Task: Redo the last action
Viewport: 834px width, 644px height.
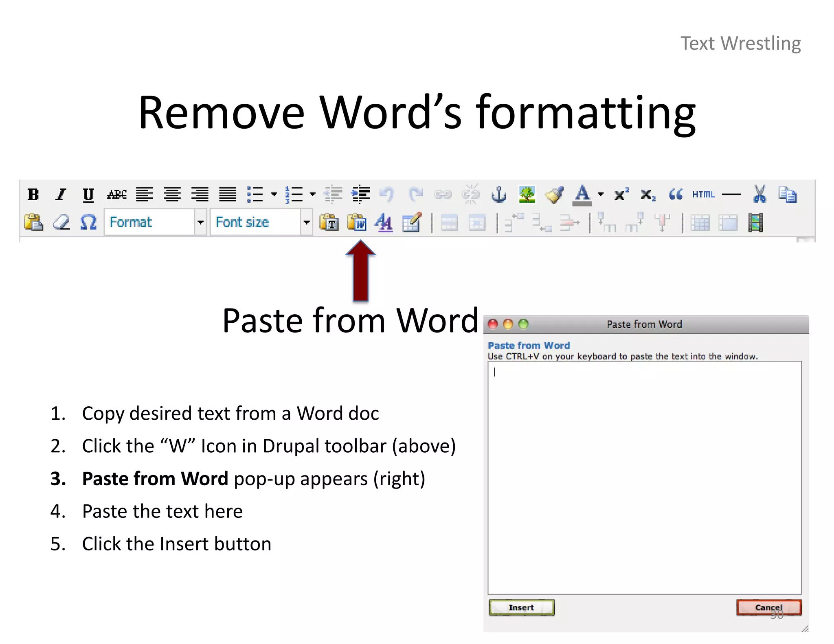Action: (x=415, y=195)
